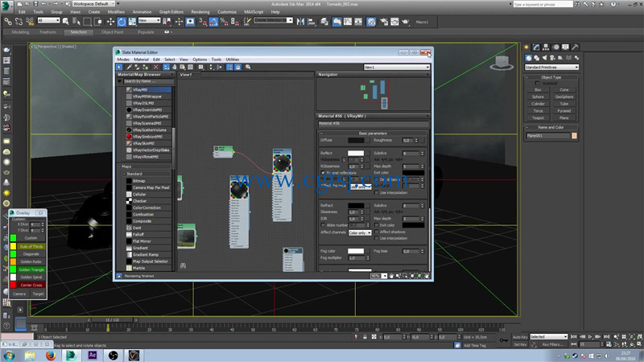Click Undo arrow in quick access toolbar
The height and width of the screenshot is (362, 644).
[x=43, y=4]
